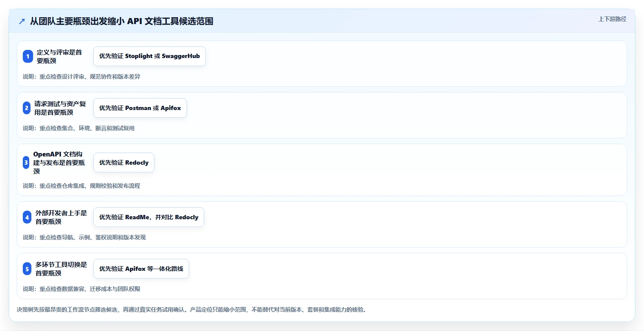Click the text OpenAPI 文档构建与发布是首要瓶颈
This screenshot has width=644, height=331.
(x=59, y=162)
